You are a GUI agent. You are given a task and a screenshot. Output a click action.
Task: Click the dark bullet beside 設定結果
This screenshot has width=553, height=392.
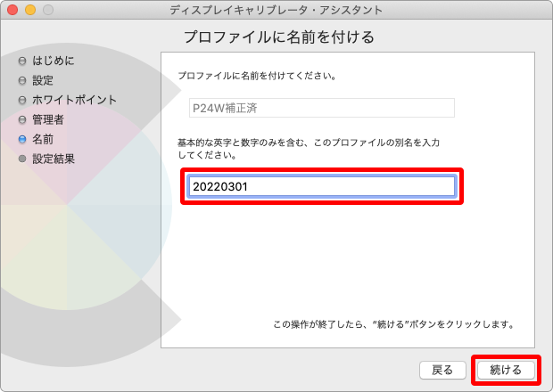[22, 159]
